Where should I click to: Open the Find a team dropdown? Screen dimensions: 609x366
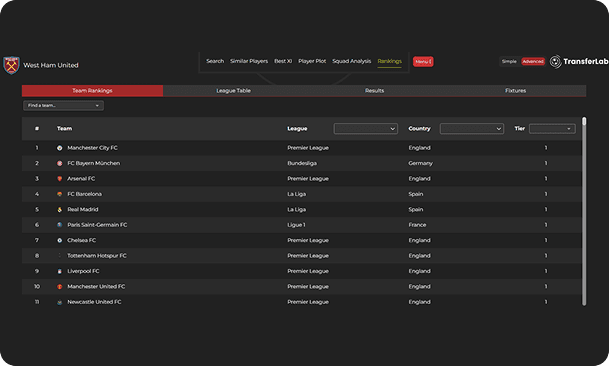click(x=63, y=105)
